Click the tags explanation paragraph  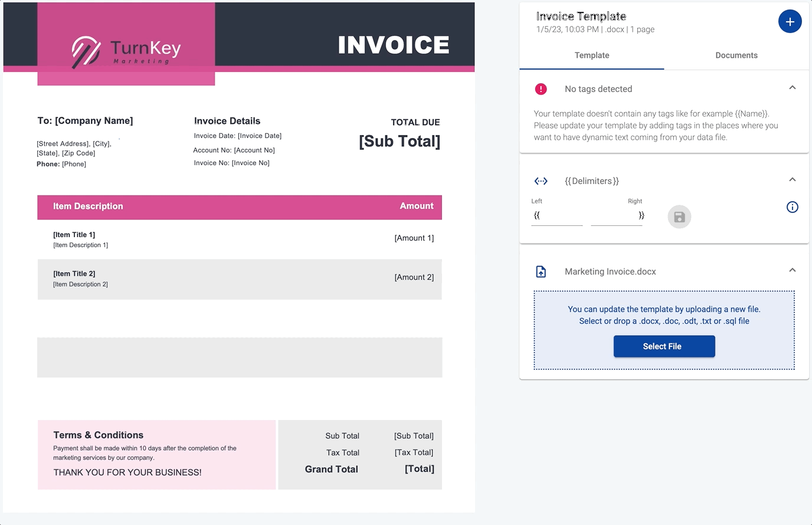coord(656,126)
